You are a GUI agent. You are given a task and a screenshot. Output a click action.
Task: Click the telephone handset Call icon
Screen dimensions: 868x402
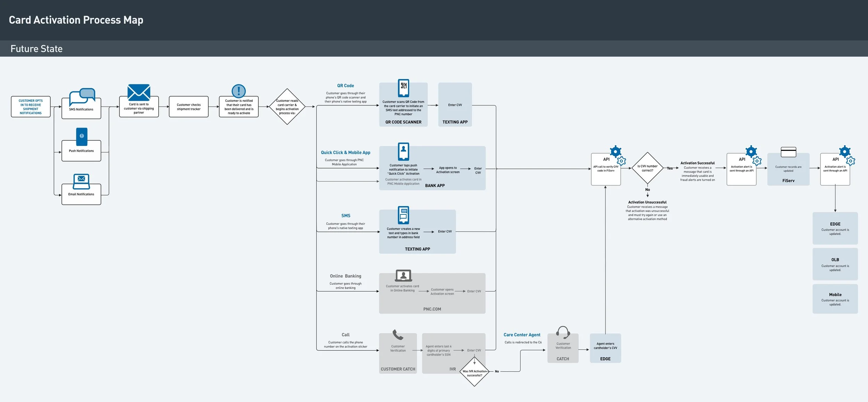[398, 335]
